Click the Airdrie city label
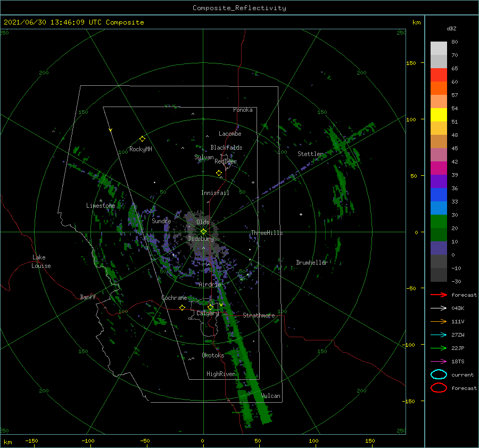The height and width of the screenshot is (448, 479). click(210, 284)
